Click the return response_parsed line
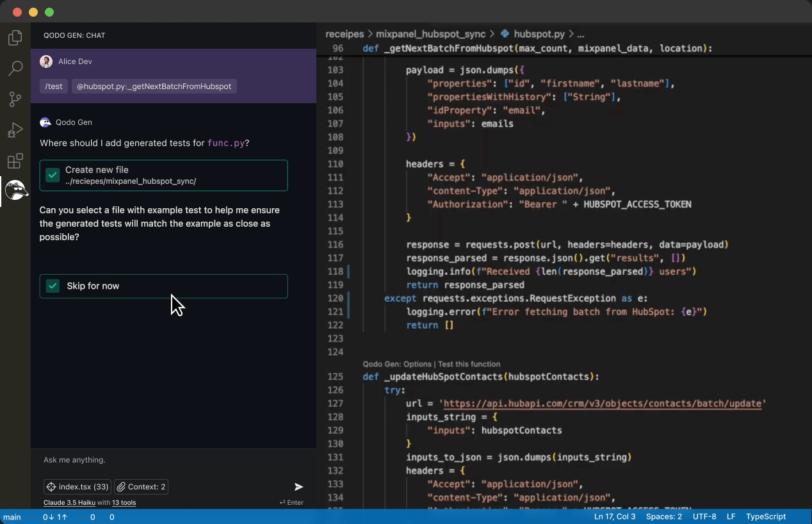 (465, 285)
